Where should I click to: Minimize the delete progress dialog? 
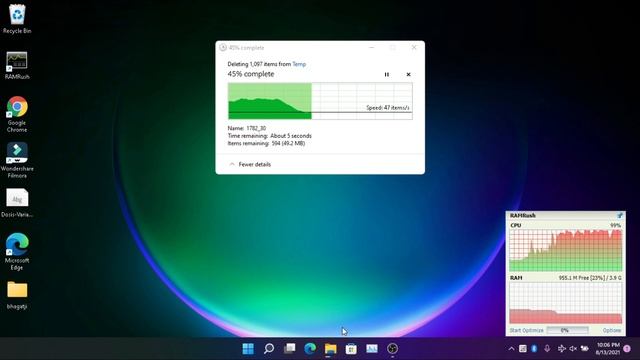(371, 48)
